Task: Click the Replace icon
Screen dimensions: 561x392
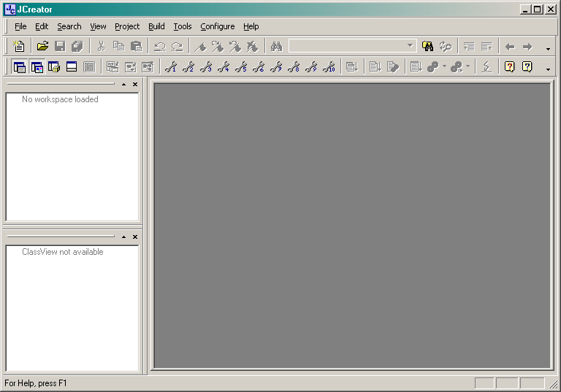Action: [x=446, y=47]
